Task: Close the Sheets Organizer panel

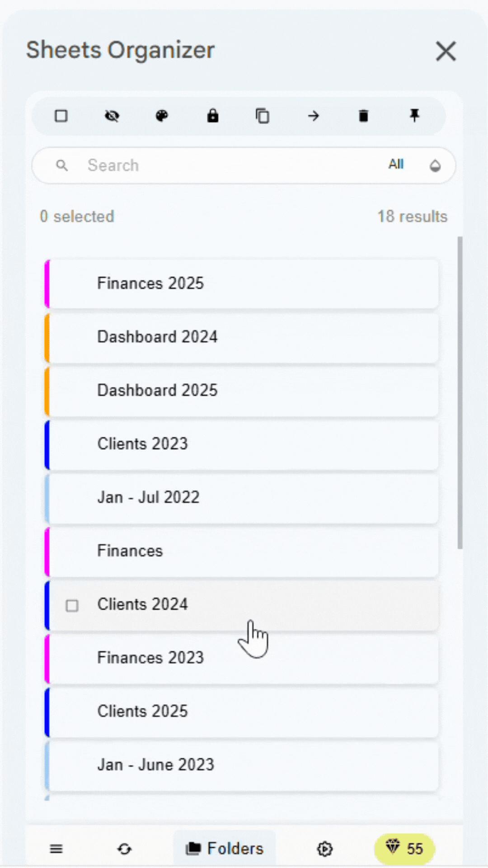Action: click(446, 51)
